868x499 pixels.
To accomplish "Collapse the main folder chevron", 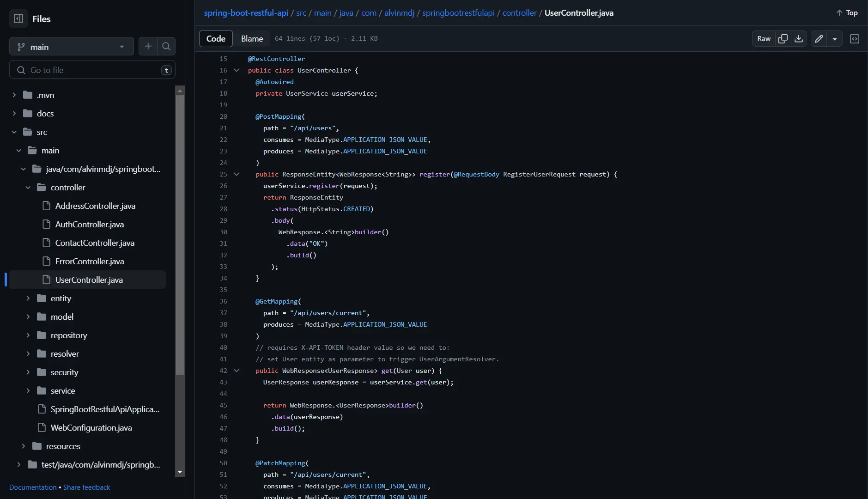I will pos(19,150).
